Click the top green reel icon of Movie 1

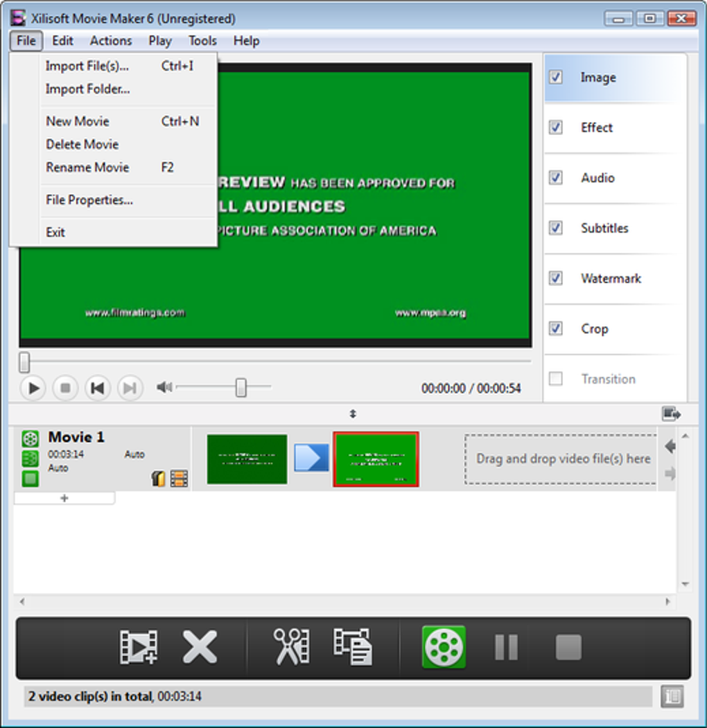tap(30, 438)
